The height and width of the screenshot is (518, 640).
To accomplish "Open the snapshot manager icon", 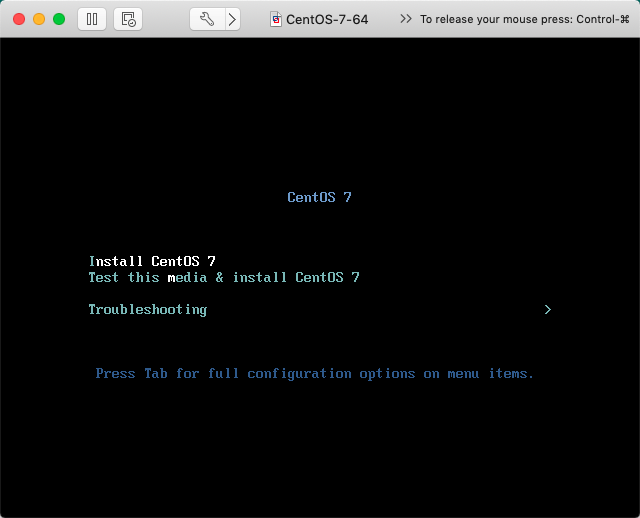I will pyautogui.click(x=128, y=19).
